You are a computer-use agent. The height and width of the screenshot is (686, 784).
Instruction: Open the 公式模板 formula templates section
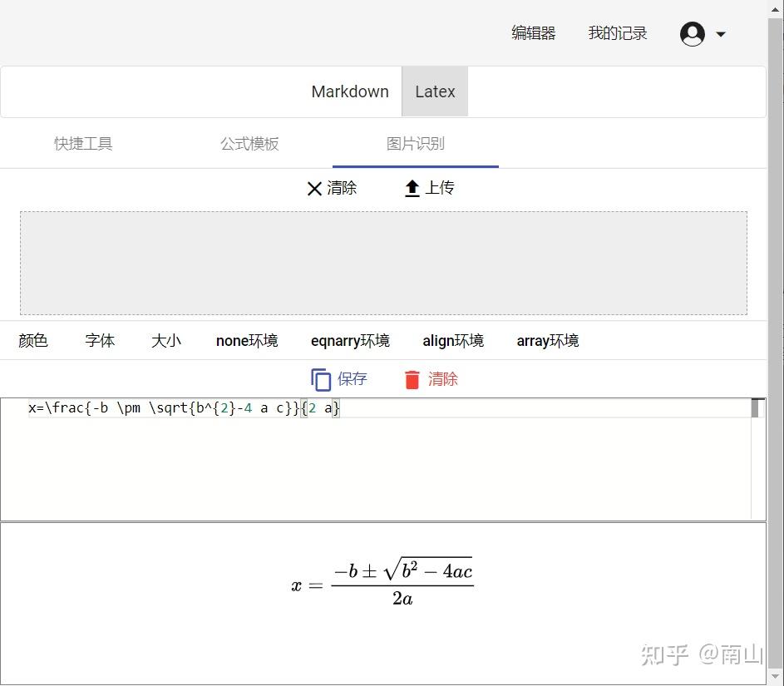point(249,143)
